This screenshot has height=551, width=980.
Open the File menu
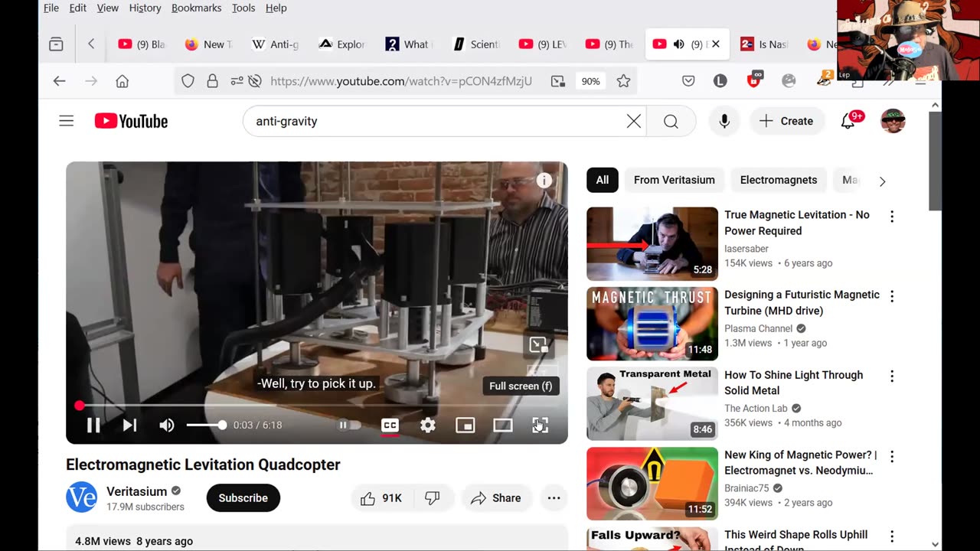(x=51, y=8)
